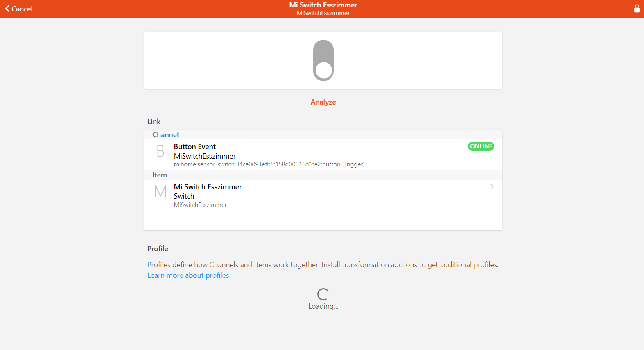Click the green ONLINE status badge
Viewport: 644px width, 350px height.
(x=481, y=146)
